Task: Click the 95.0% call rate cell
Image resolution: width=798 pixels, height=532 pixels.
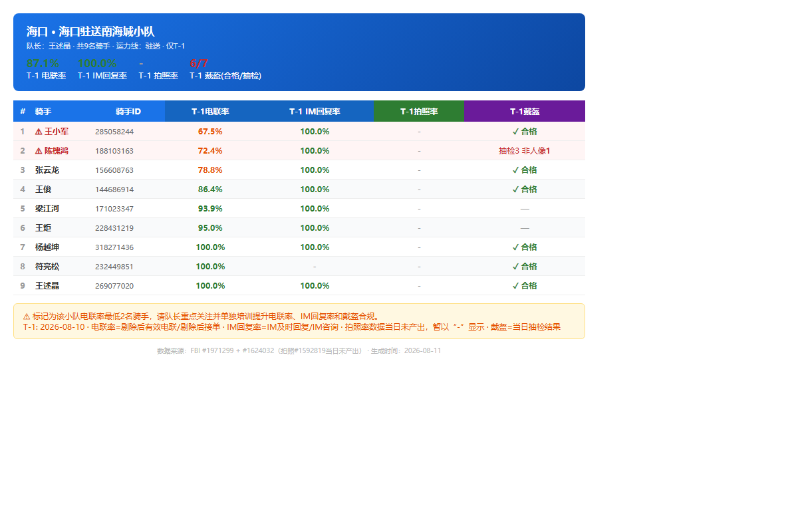Action: 210,228
